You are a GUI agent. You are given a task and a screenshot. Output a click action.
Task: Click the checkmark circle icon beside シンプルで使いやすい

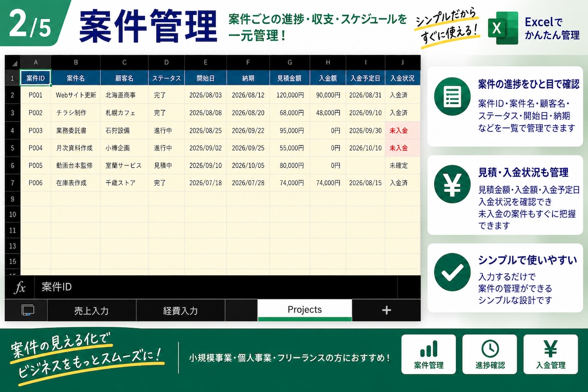[452, 271]
